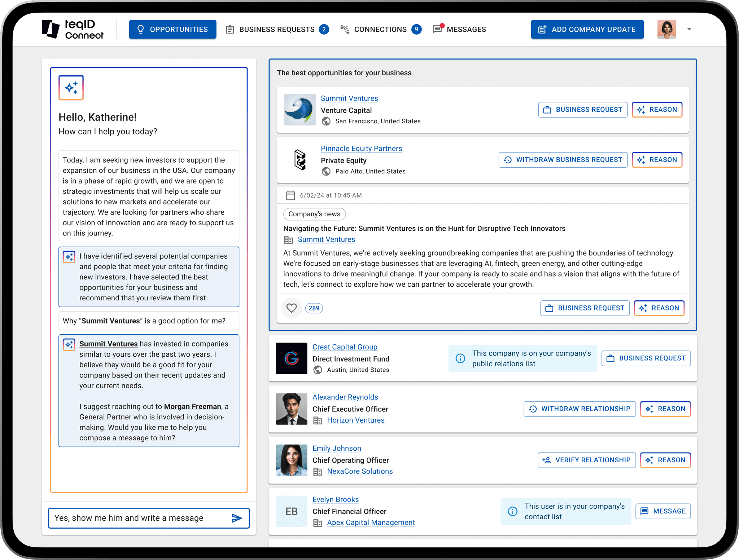
Task: Open Horizon Ventures company link
Action: tap(356, 420)
